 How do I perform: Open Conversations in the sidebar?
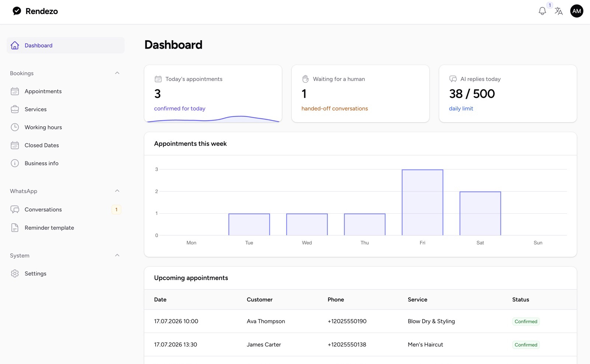point(66,210)
